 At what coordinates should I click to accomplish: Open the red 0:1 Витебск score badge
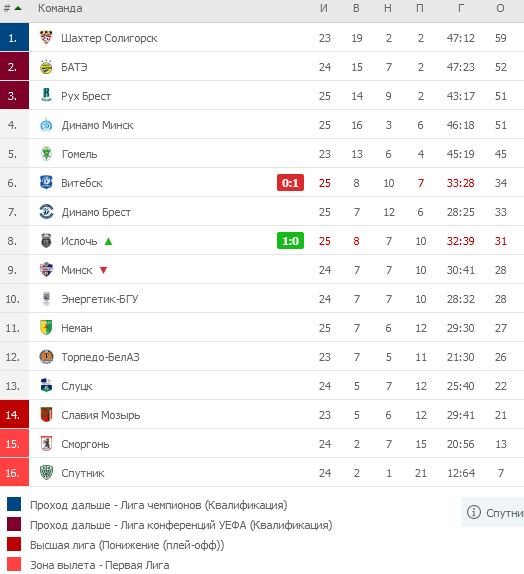pos(290,183)
